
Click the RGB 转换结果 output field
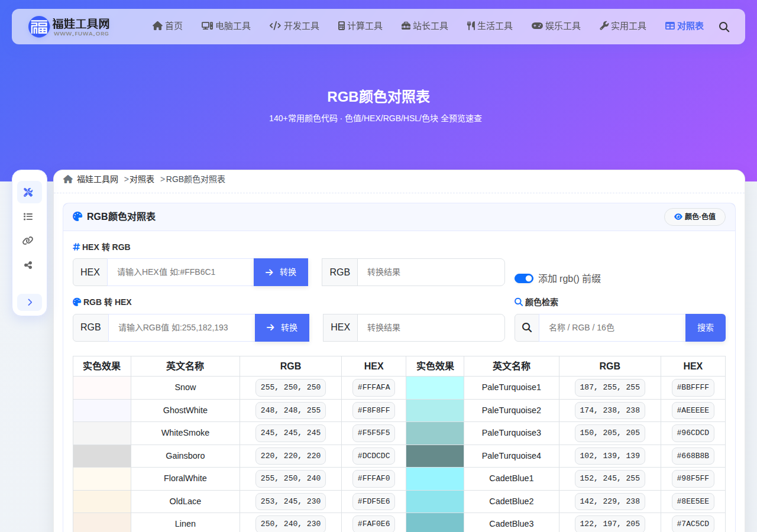tap(431, 272)
